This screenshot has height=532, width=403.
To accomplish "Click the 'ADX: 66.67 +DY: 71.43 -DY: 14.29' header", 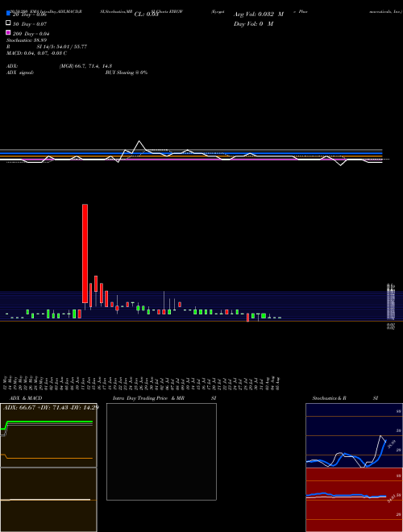I will (x=51, y=408).
